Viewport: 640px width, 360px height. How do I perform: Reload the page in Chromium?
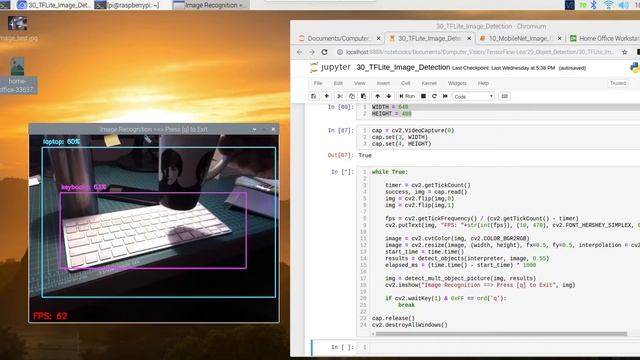(x=324, y=52)
